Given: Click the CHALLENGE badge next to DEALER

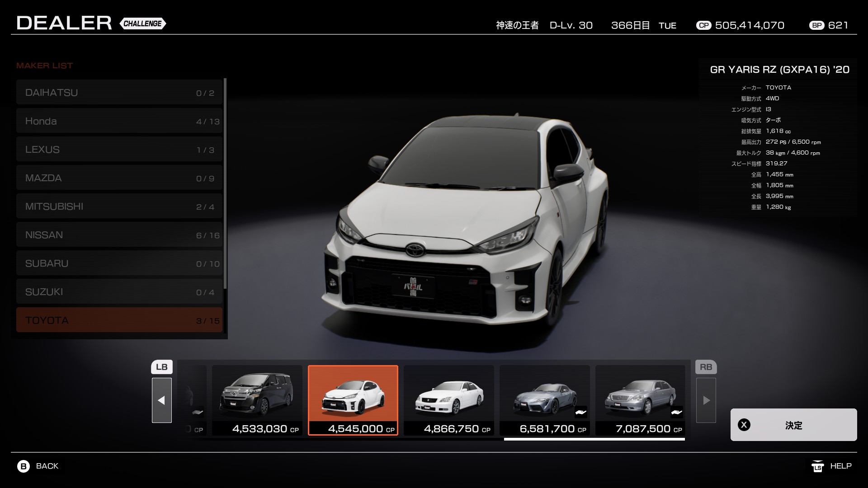Looking at the screenshot, I should tap(143, 23).
